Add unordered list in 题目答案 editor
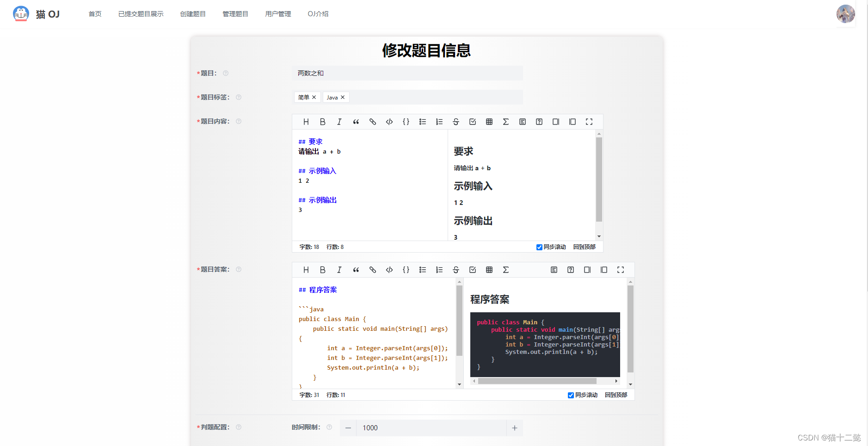 click(423, 270)
